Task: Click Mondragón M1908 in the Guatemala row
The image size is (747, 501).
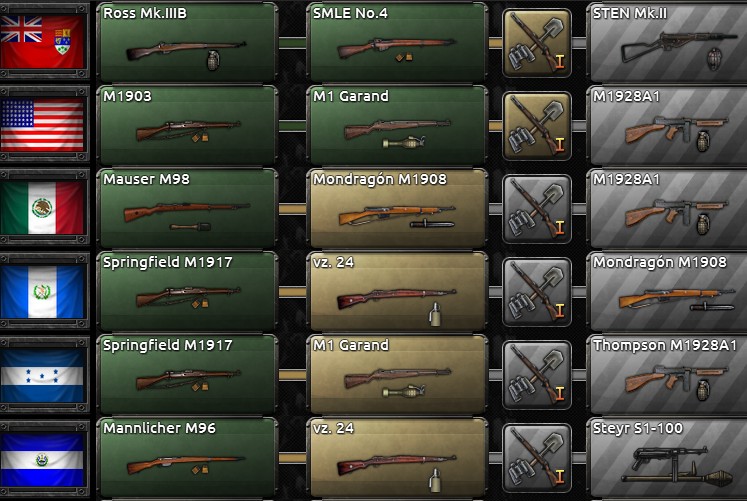Action: pos(667,291)
